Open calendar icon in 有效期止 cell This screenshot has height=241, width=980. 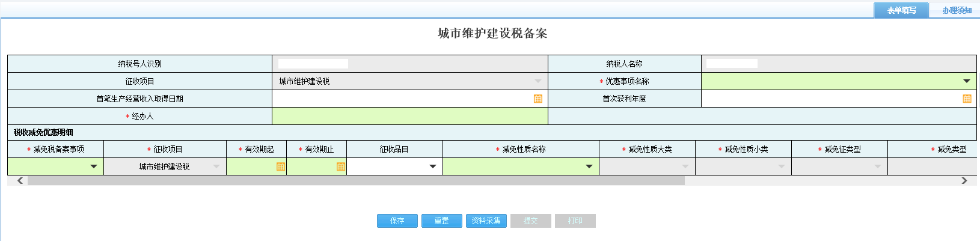click(x=340, y=166)
